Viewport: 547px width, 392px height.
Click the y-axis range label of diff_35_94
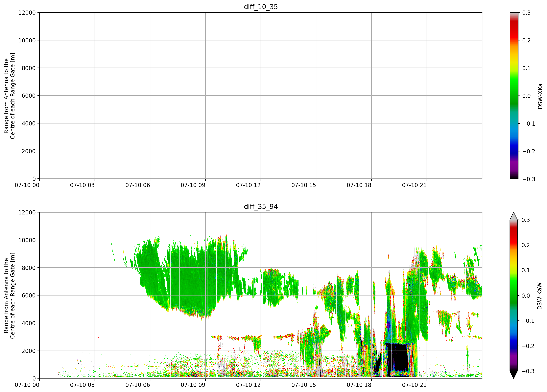(x=9, y=295)
